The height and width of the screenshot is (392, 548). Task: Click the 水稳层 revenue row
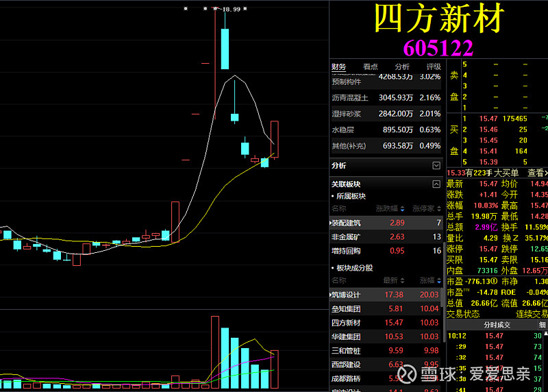point(386,130)
